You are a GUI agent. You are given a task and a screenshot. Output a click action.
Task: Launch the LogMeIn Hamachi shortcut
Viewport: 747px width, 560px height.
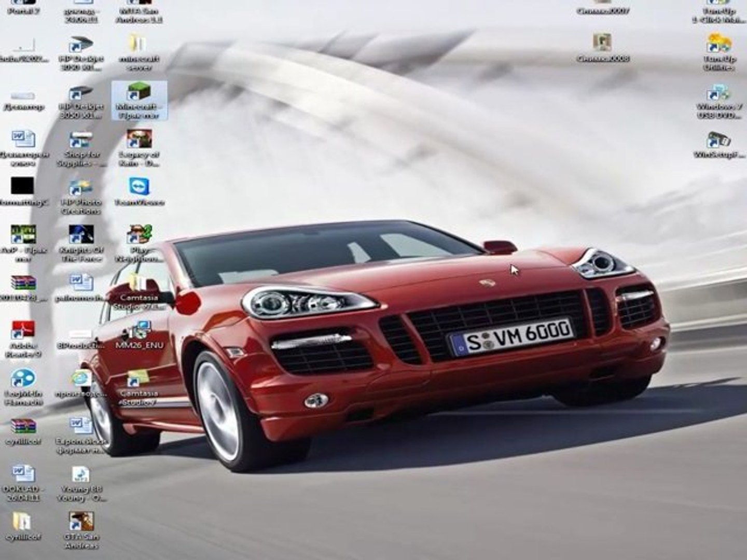pos(23,387)
